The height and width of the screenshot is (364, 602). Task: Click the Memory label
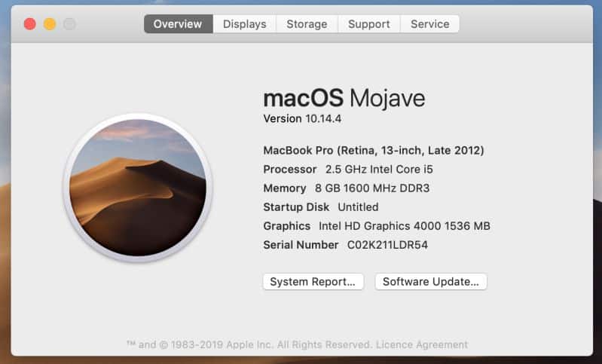[285, 188]
